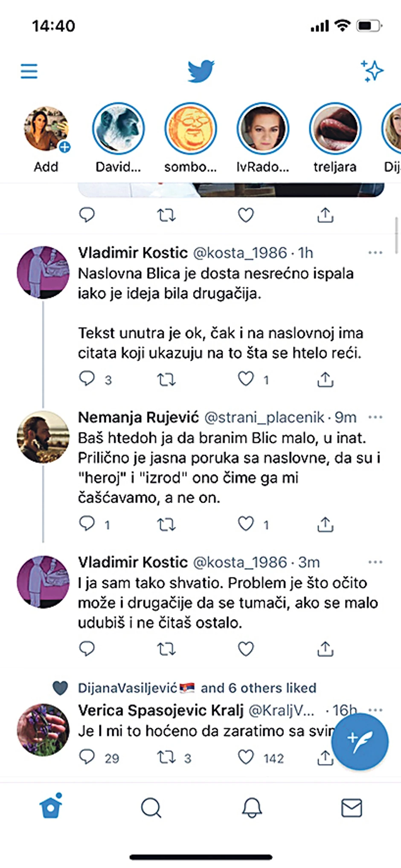The height and width of the screenshot is (868, 401).
Task: Open more options on Vladimir Kostic's 1h tweet
Action: coord(375,253)
